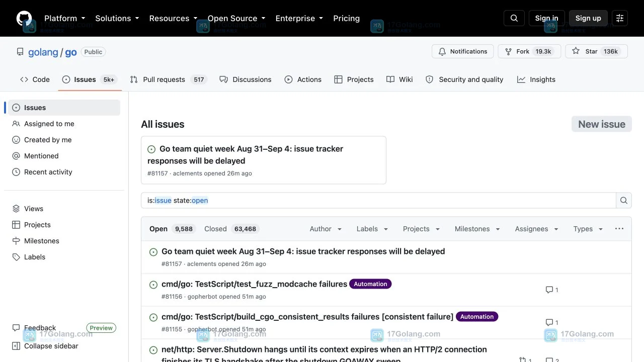
Task: Star the golang/go repository
Action: pyautogui.click(x=597, y=51)
